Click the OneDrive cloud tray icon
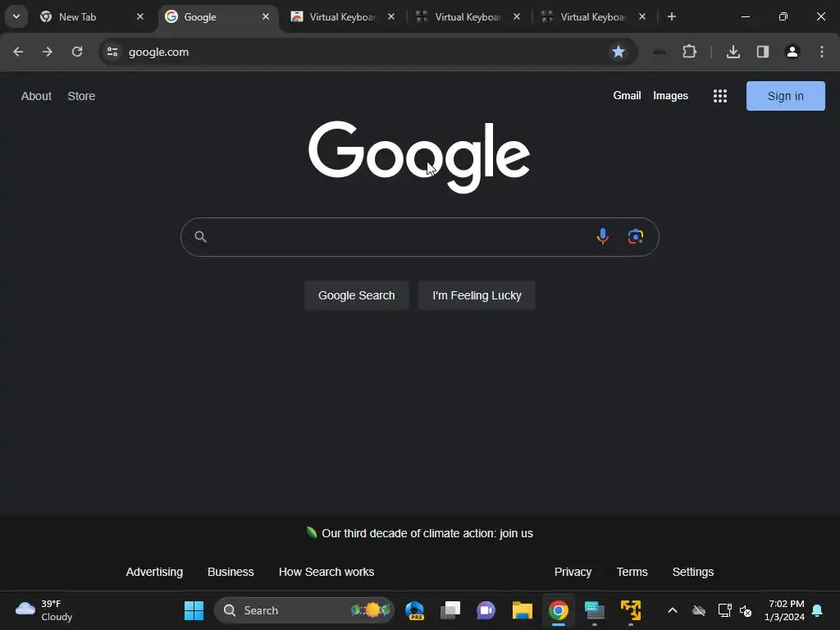The height and width of the screenshot is (630, 840). [x=699, y=610]
